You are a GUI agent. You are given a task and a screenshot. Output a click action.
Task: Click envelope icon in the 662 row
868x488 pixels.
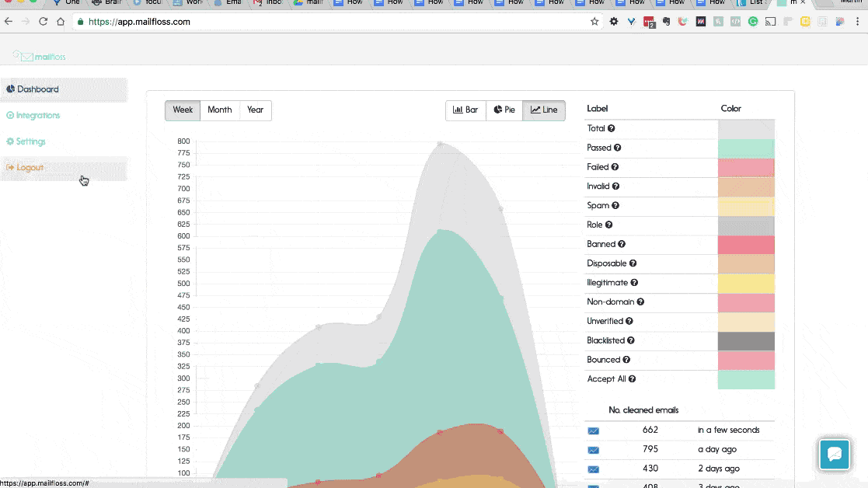pyautogui.click(x=594, y=430)
